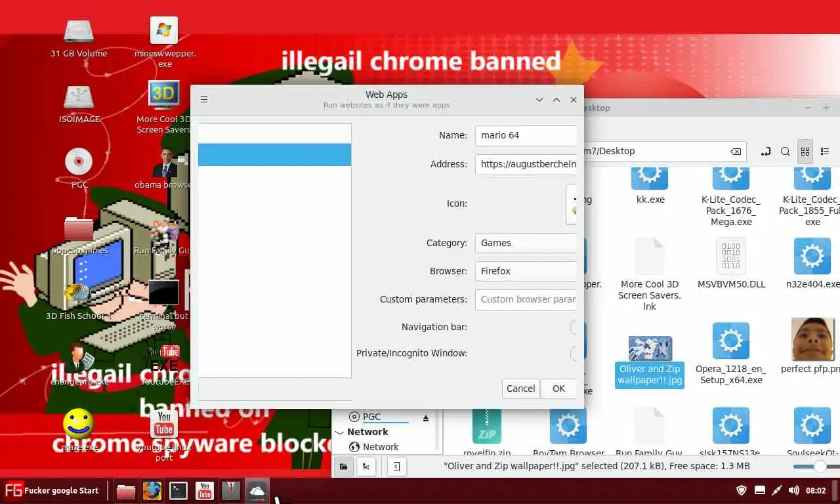
Task: Select MSVBVM50.DLL file
Action: click(x=730, y=263)
